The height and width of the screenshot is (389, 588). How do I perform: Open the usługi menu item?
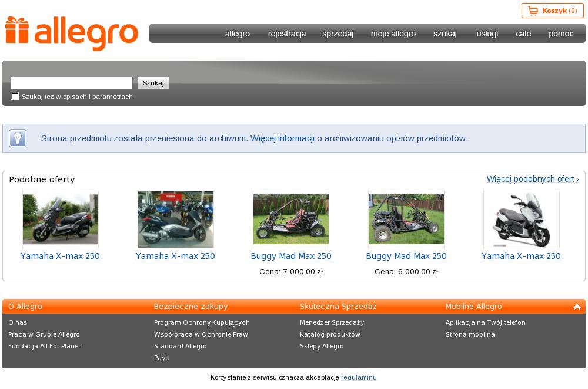click(487, 34)
